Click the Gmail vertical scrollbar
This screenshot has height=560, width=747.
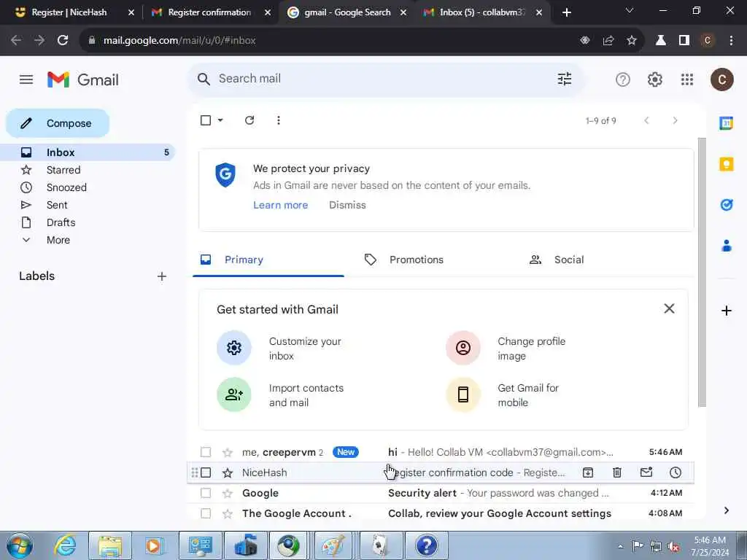click(x=702, y=271)
